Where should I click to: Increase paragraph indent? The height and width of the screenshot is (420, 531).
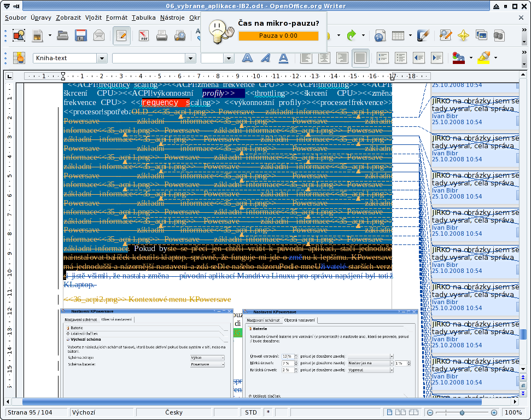[x=437, y=58]
